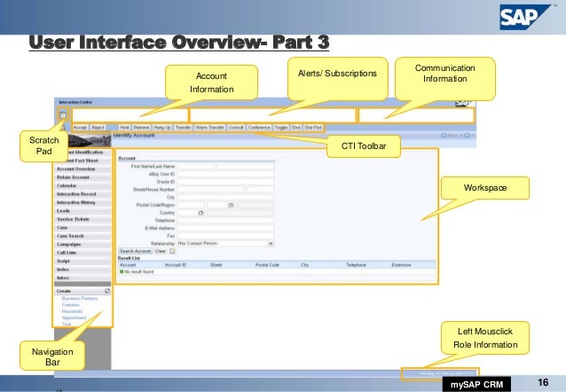Go to Leads in navigation bar

pyautogui.click(x=83, y=211)
